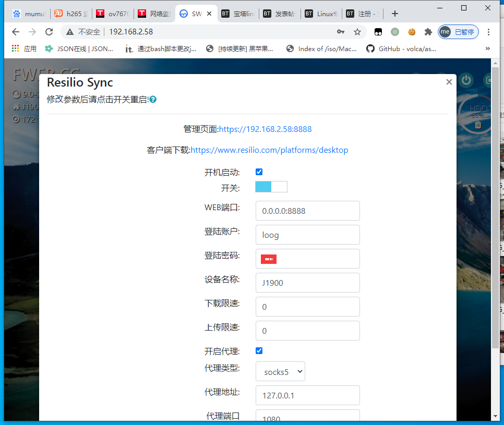Click the power icon behind dialog
Viewport: 504px width, 425px height.
coord(466,80)
